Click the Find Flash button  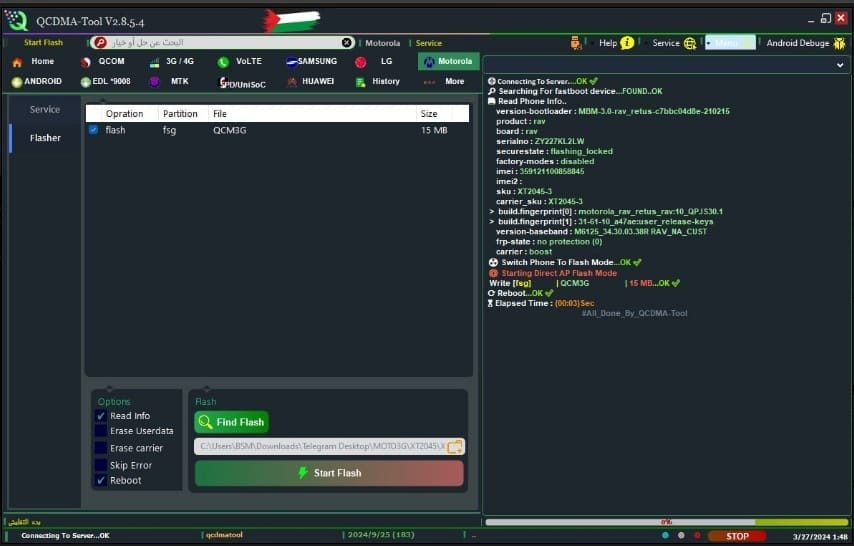(x=231, y=422)
